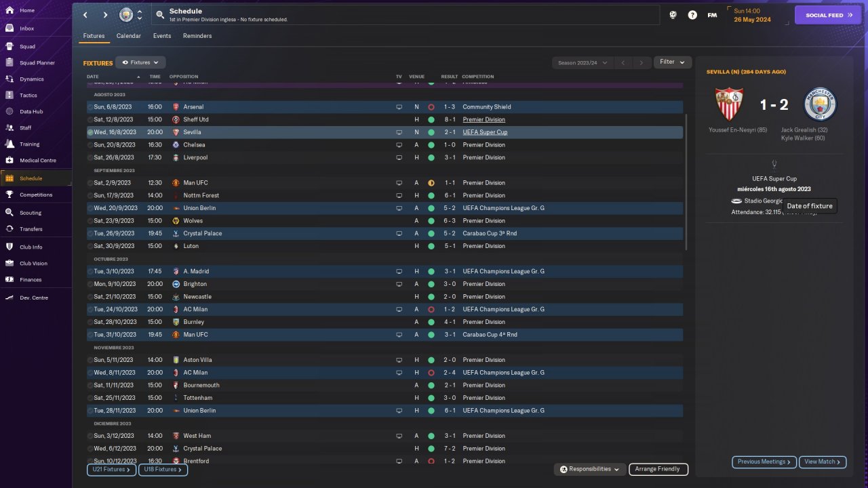
Task: Open the Social Feed panel
Action: 828,15
